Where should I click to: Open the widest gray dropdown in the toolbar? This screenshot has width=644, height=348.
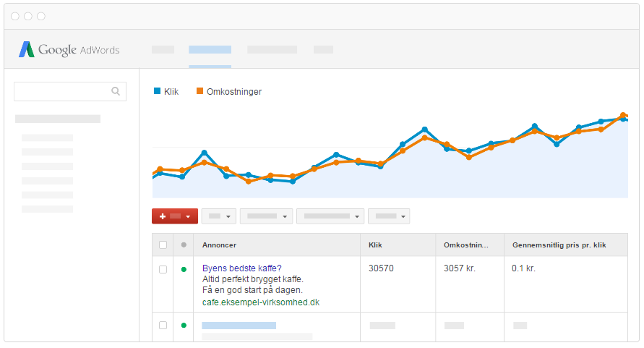coord(330,216)
